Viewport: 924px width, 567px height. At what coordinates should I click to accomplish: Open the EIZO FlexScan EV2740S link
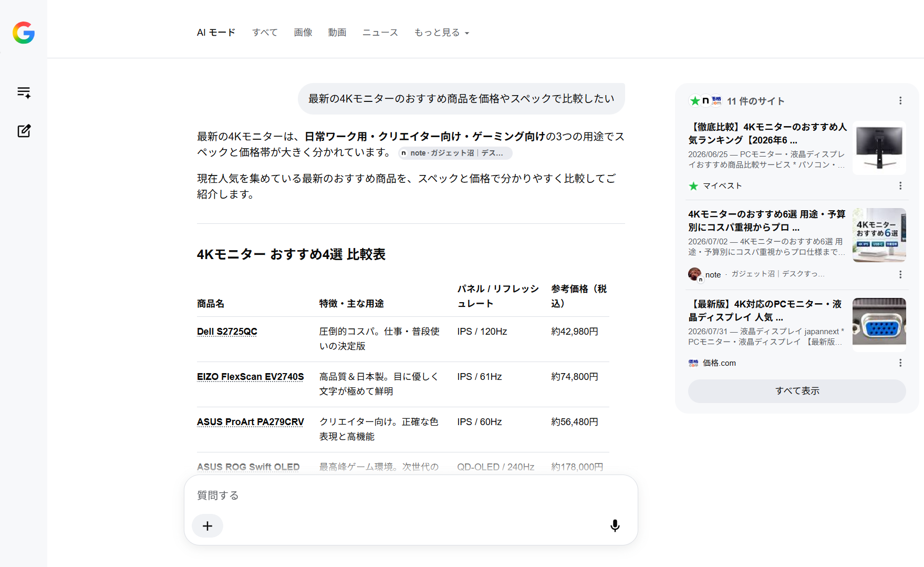tap(251, 377)
